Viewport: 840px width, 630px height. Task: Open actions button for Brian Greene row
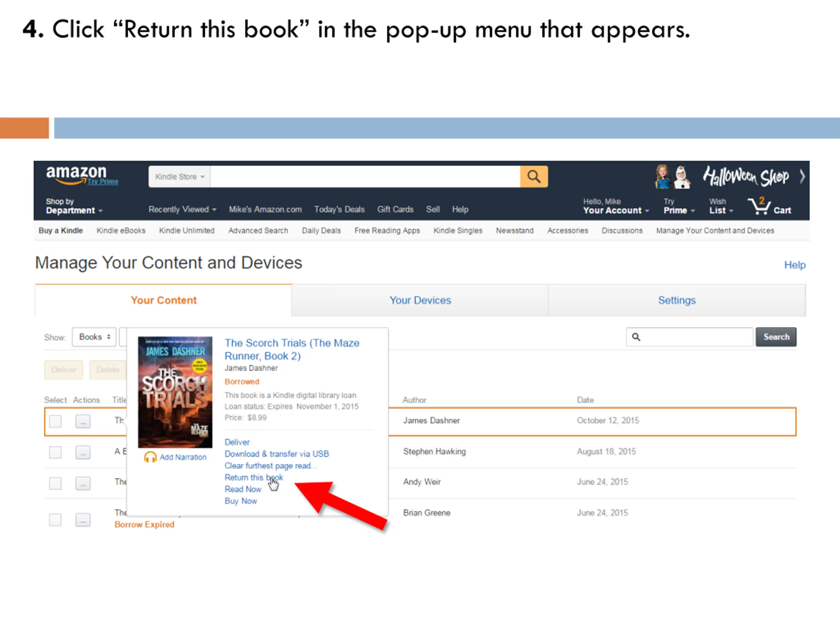click(83, 520)
